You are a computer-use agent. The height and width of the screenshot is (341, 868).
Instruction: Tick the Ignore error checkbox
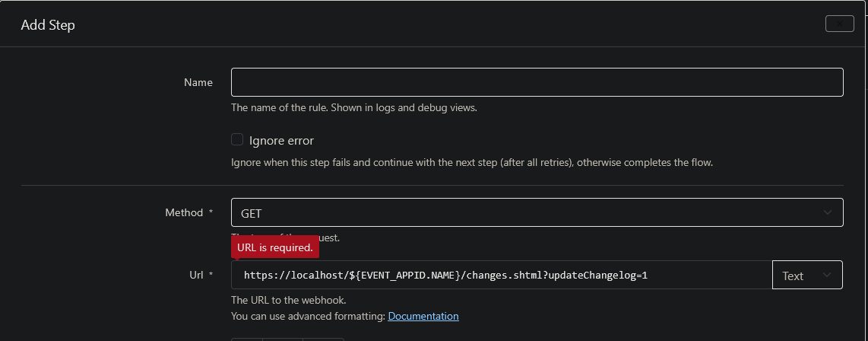[x=237, y=140]
